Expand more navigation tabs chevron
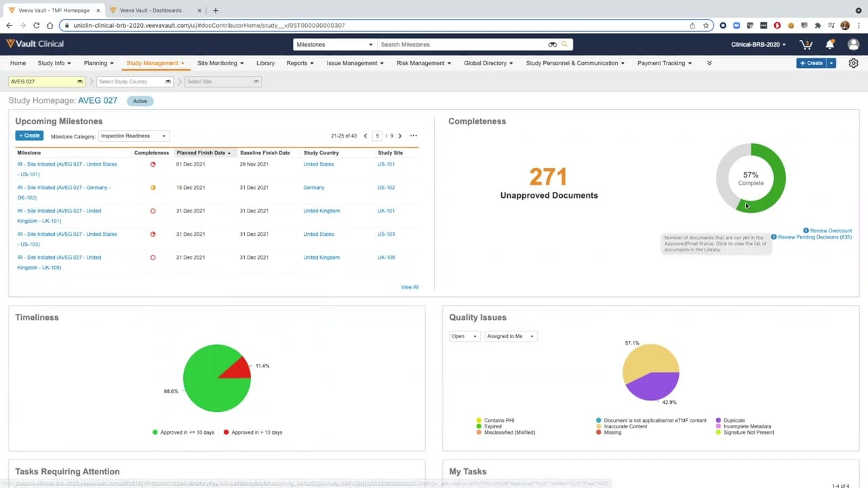Viewport: 868px width, 488px height. point(709,63)
